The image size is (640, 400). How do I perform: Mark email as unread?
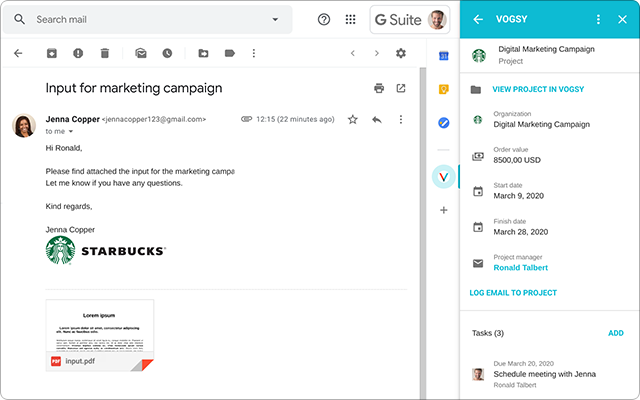[141, 53]
